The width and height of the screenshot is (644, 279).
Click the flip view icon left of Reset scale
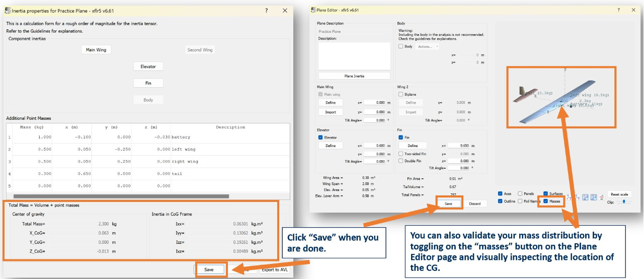[x=602, y=197]
